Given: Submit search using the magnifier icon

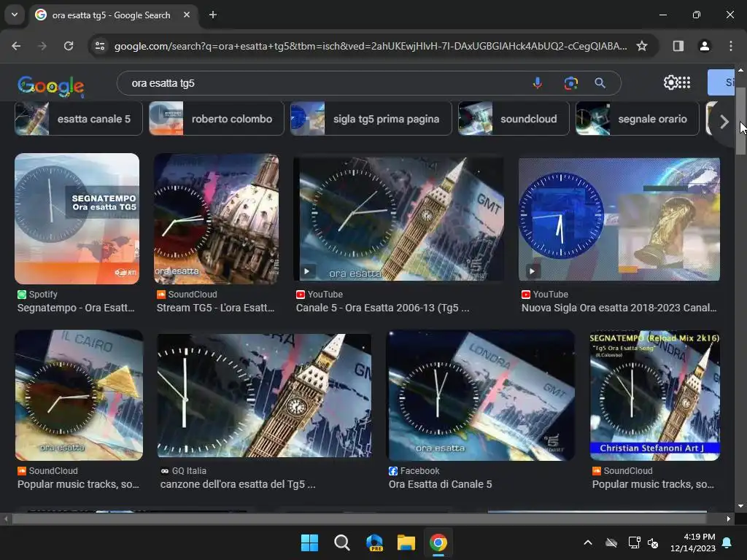Looking at the screenshot, I should coord(600,83).
